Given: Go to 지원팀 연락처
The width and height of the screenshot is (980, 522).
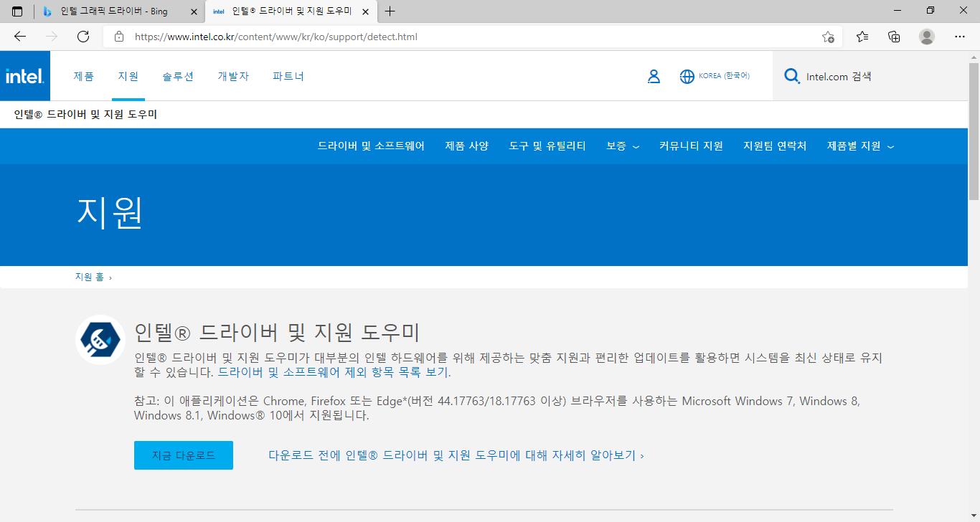Looking at the screenshot, I should (775, 146).
